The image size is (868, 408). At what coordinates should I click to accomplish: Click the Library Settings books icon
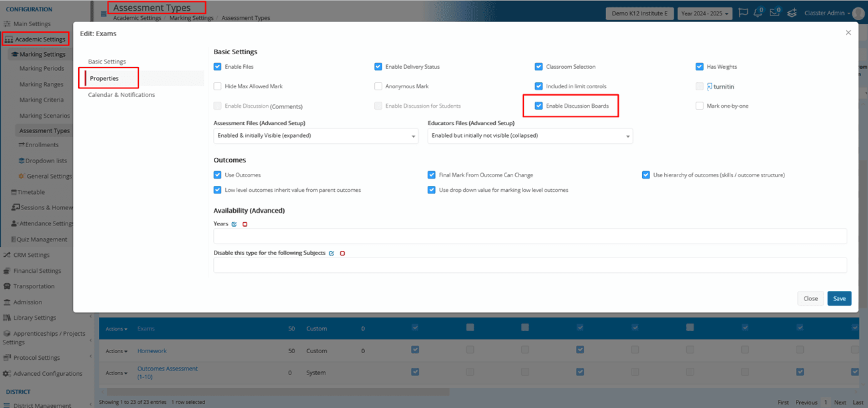click(x=7, y=318)
